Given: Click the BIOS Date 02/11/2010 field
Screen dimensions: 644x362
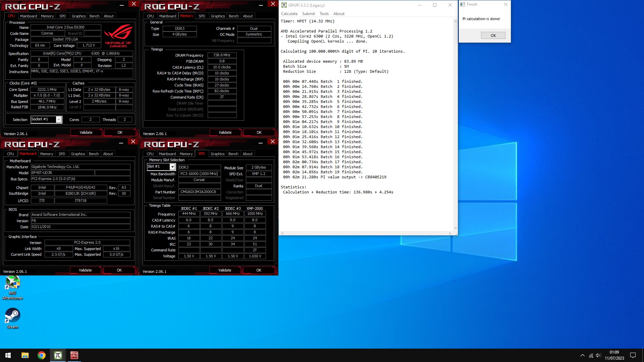Looking at the screenshot, I should 80,227.
